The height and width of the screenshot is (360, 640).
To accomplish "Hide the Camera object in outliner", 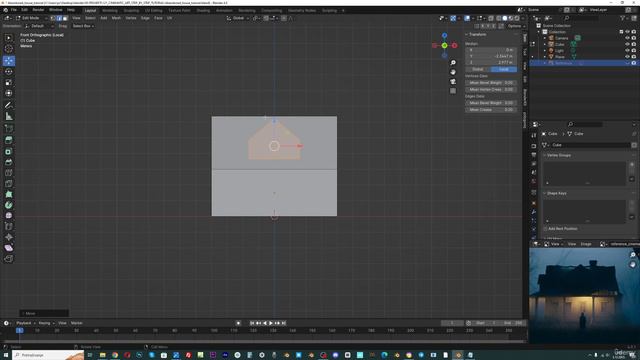I will (627, 38).
